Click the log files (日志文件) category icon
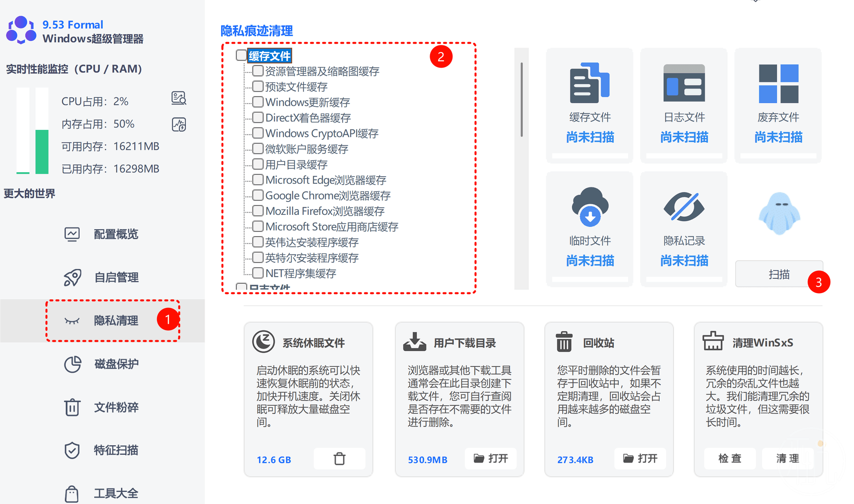 684,83
